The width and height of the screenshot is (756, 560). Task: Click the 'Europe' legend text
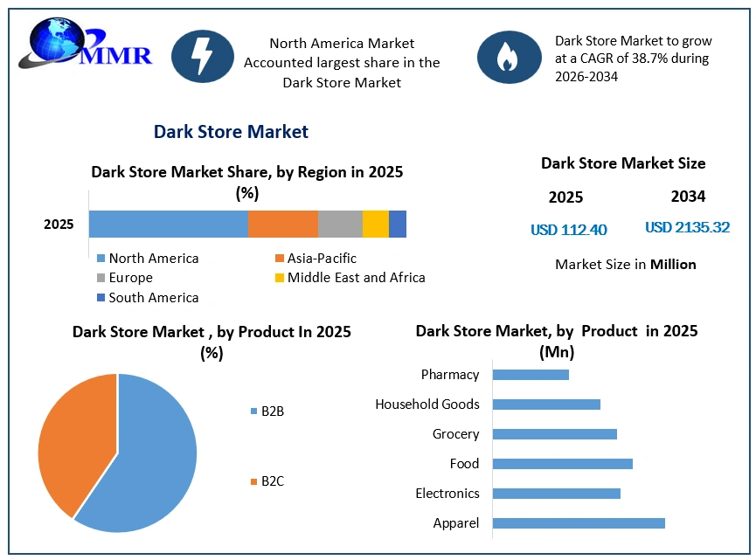(130, 278)
